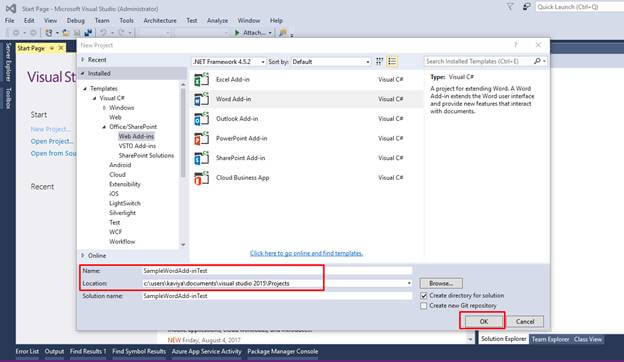
Task: Click the search magnifier in template search
Action: 537,61
